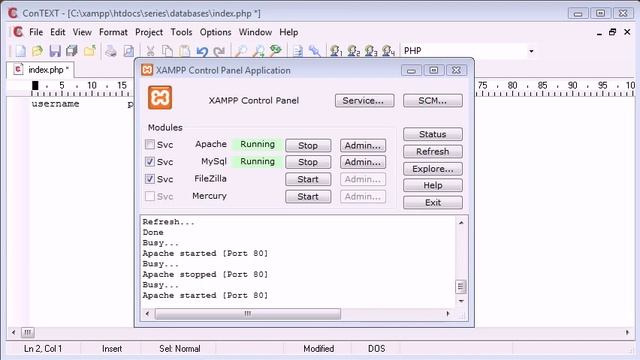Image resolution: width=640 pixels, height=360 pixels.
Task: Click the XAMPP title bar icon
Action: (147, 70)
